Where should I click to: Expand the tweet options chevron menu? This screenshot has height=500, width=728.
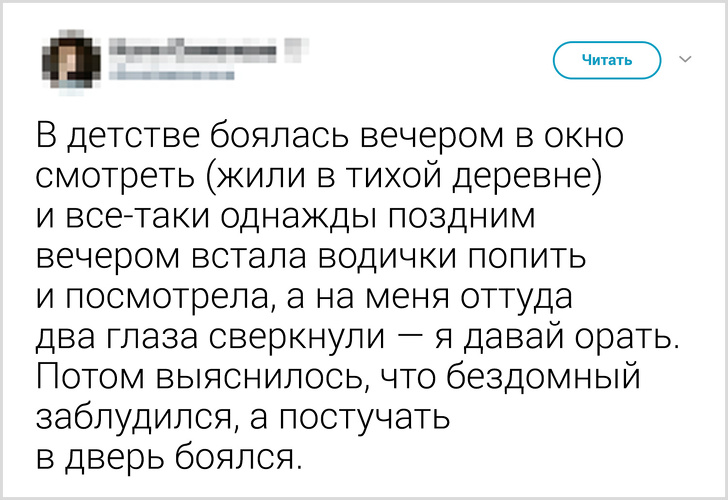(x=685, y=60)
